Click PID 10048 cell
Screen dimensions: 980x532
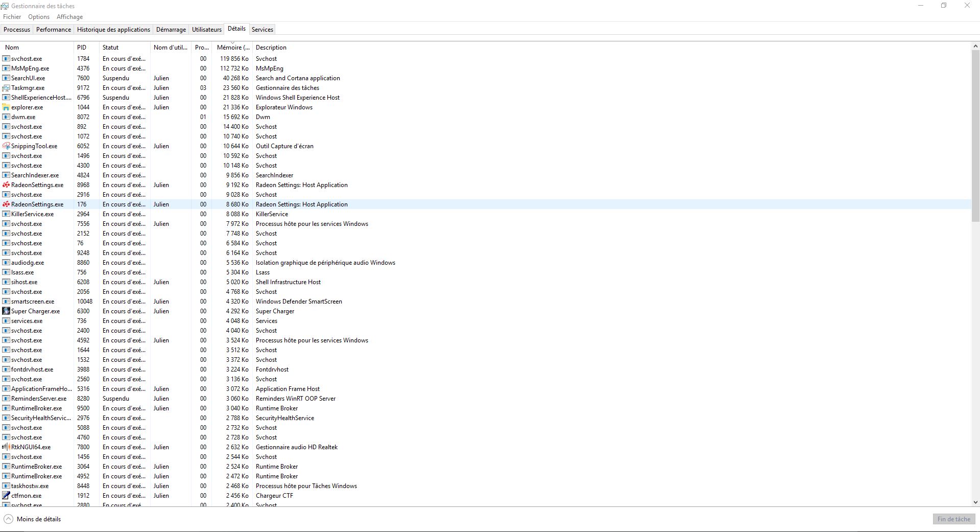point(85,302)
